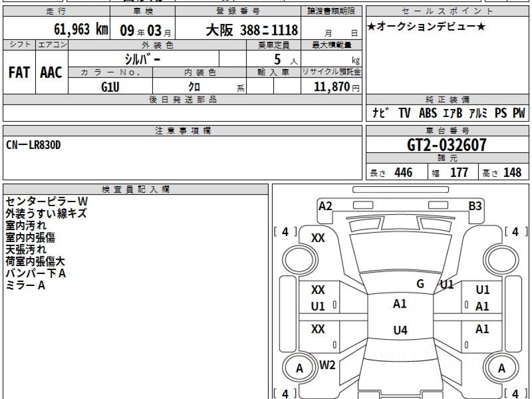This screenshot has height=399, width=532.
Task: Select the inspector note 室内汚れ
Action: pos(26,226)
